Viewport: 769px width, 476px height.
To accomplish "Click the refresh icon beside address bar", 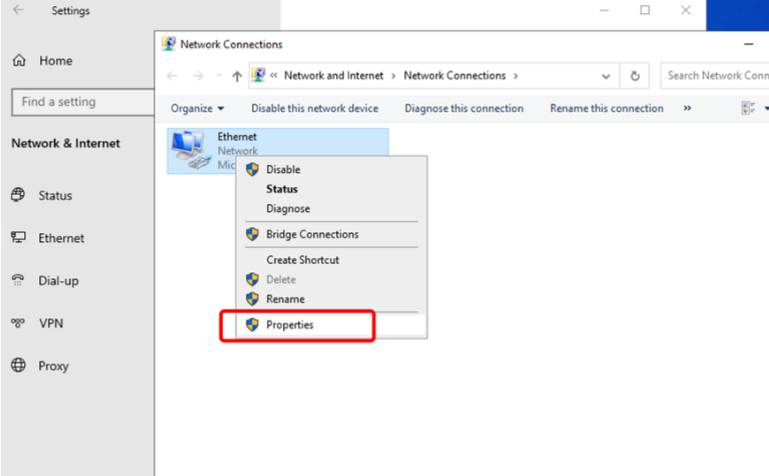I will pos(635,76).
